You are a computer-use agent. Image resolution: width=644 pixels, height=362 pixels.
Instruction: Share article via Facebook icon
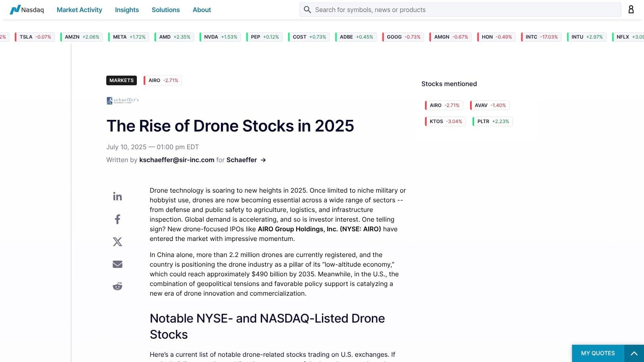tap(117, 219)
